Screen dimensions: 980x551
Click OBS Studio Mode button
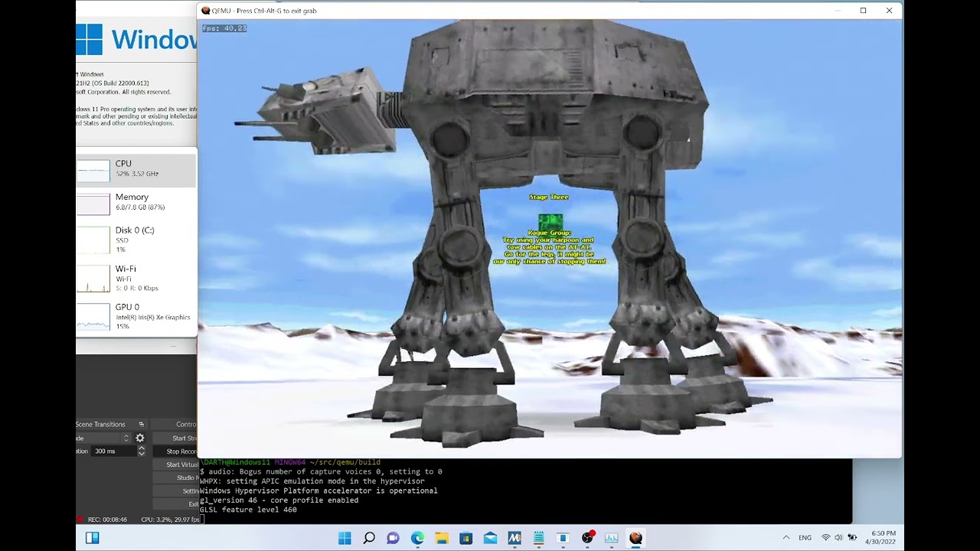(175, 478)
